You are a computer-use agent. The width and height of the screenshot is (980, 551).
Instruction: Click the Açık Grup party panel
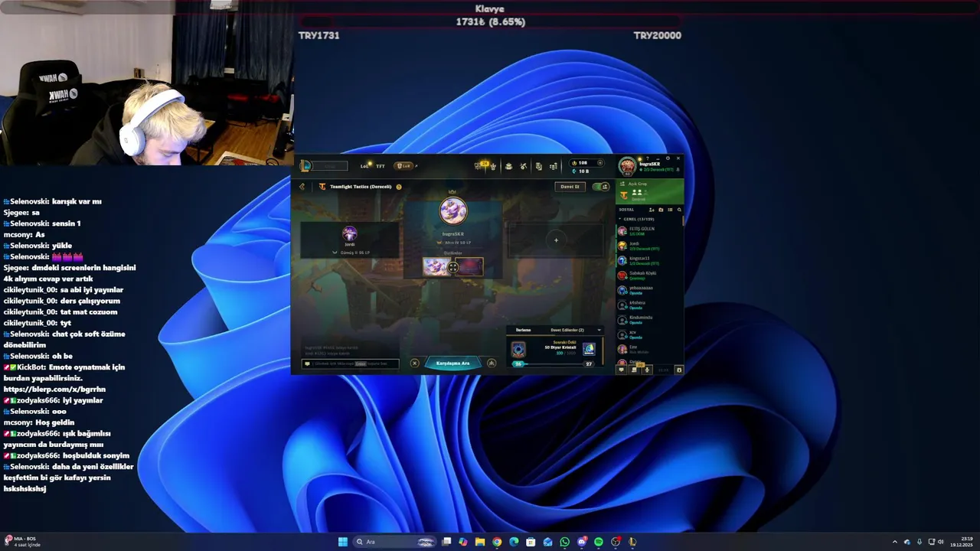point(650,191)
